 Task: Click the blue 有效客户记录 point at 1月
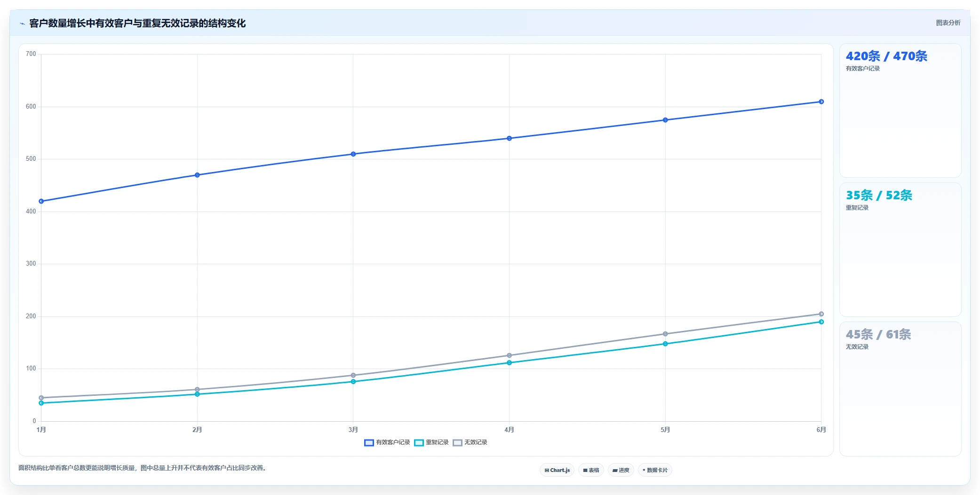point(41,201)
